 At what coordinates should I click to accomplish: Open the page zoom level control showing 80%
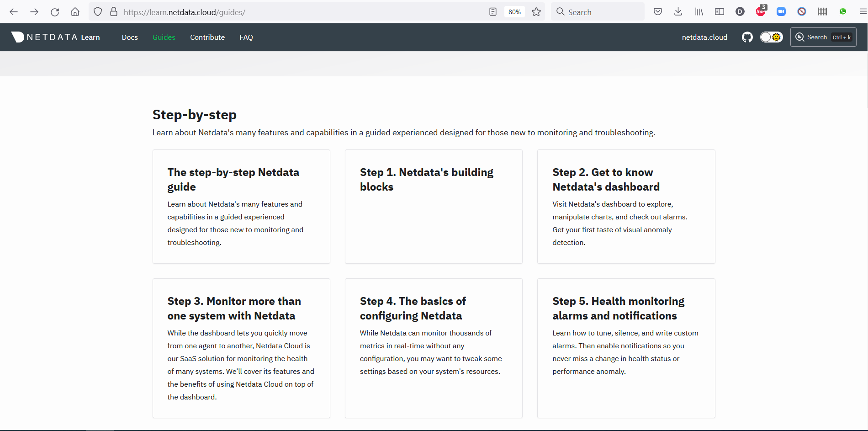pyautogui.click(x=514, y=11)
